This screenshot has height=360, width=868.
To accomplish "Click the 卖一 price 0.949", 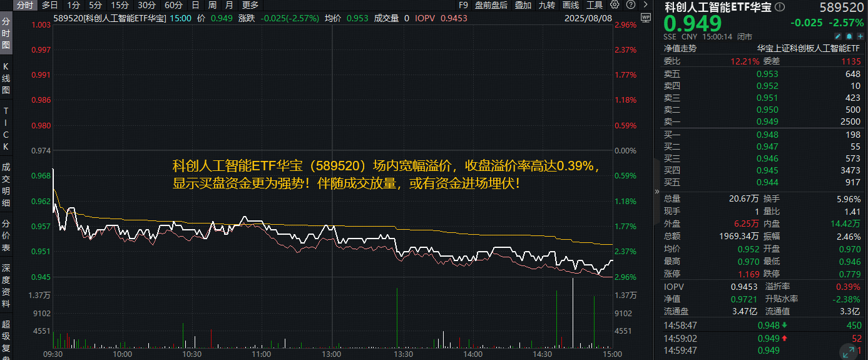I will click(767, 121).
